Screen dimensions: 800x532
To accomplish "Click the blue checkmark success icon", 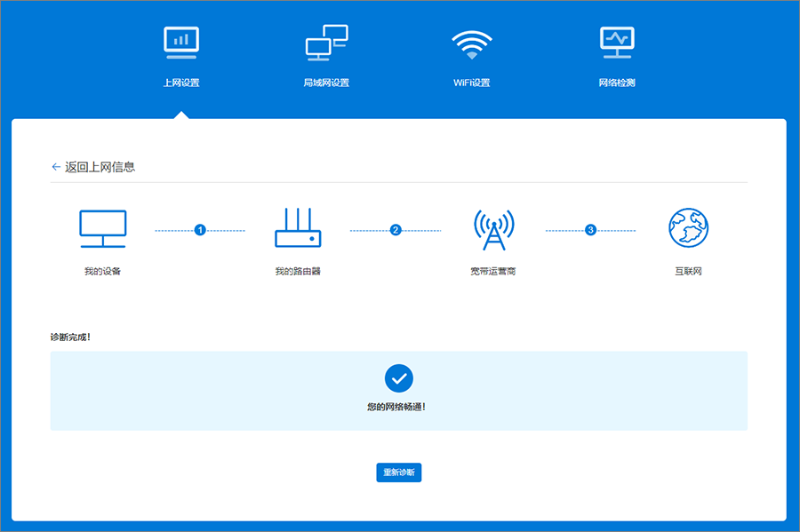I will (399, 378).
